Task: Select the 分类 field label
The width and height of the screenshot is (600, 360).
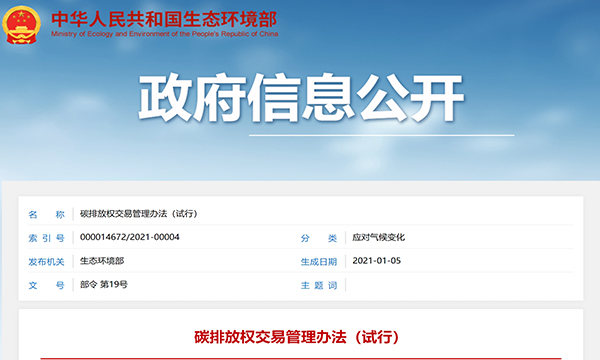Action: tap(318, 238)
